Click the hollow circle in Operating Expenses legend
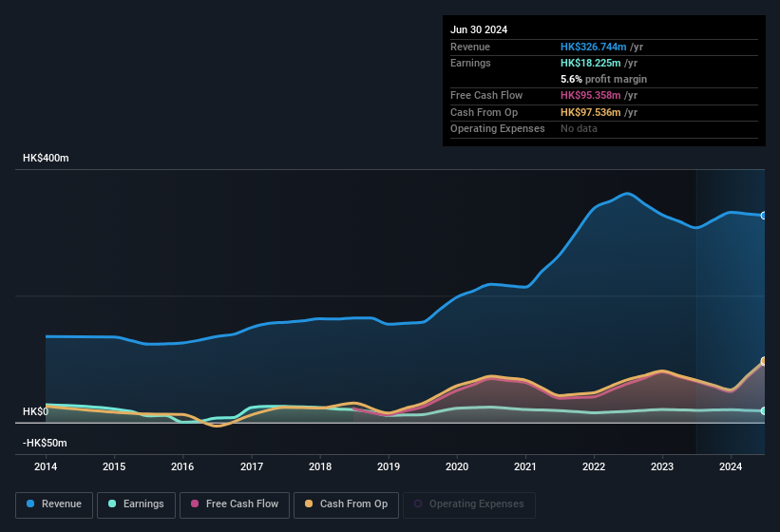The image size is (780, 532). click(x=418, y=503)
